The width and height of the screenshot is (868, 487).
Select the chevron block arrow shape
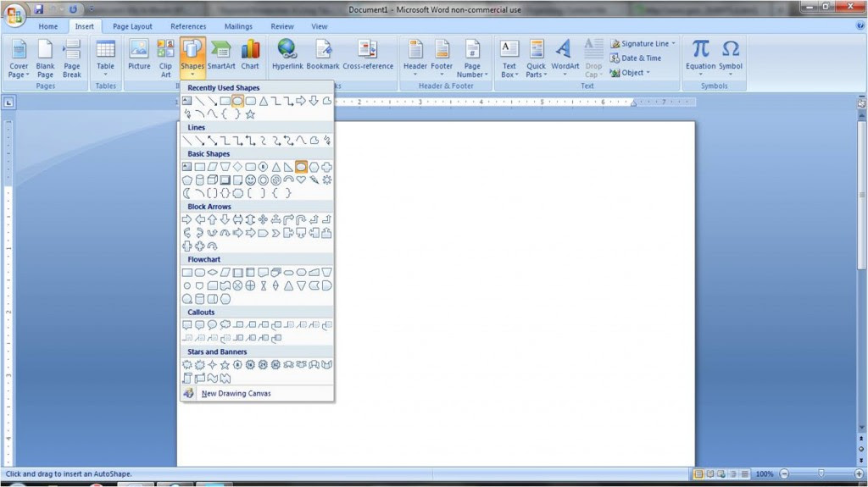(275, 233)
